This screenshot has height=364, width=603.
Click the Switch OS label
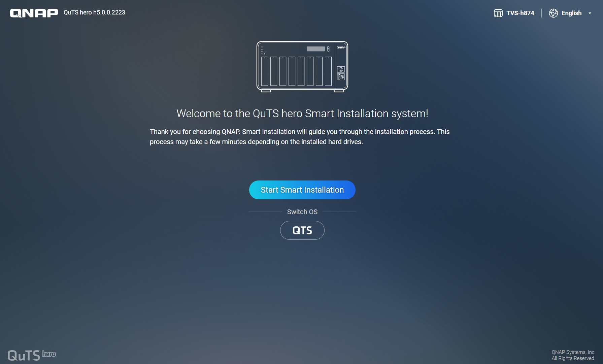point(302,212)
